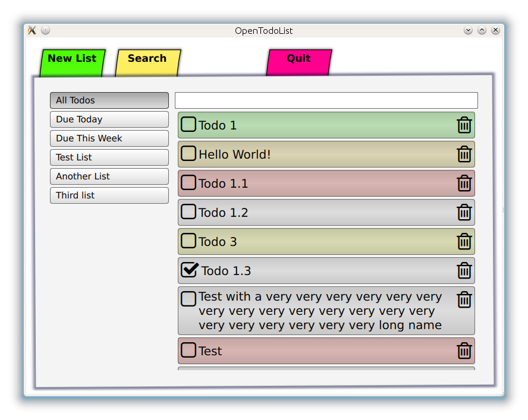Screen dimensions: 528x420
Task: Click trash icon next to Test
Action: tap(464, 351)
